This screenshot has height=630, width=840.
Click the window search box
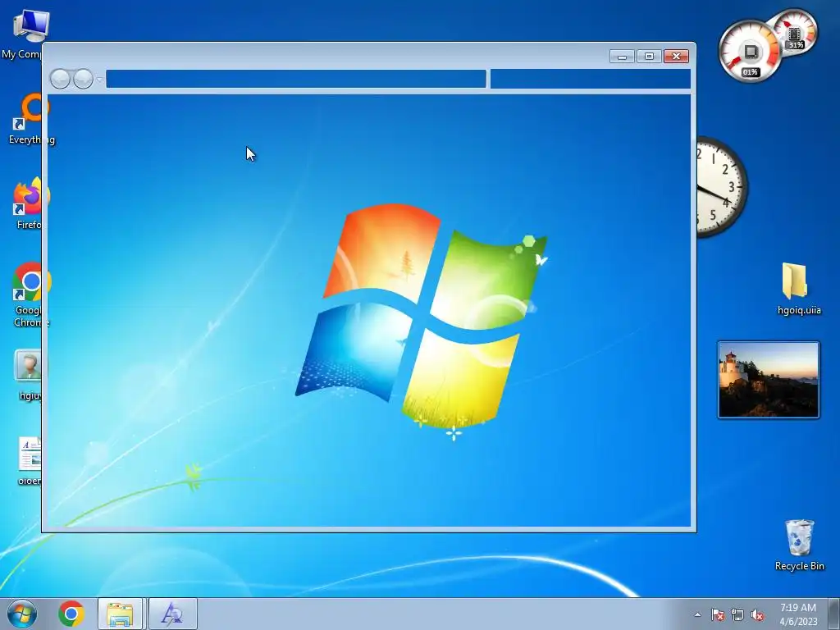(x=591, y=79)
